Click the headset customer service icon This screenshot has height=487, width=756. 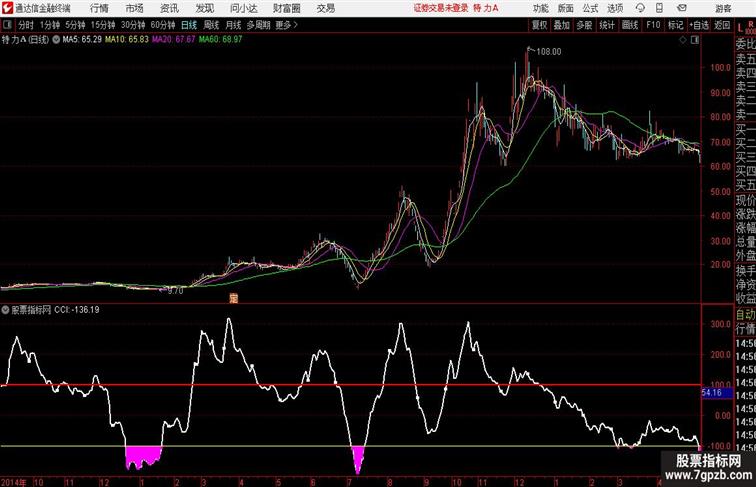[640, 8]
